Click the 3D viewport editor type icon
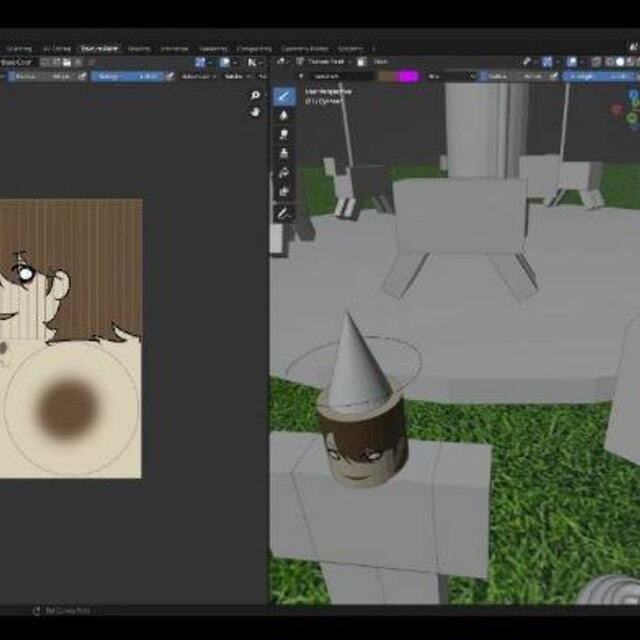 pos(281,62)
